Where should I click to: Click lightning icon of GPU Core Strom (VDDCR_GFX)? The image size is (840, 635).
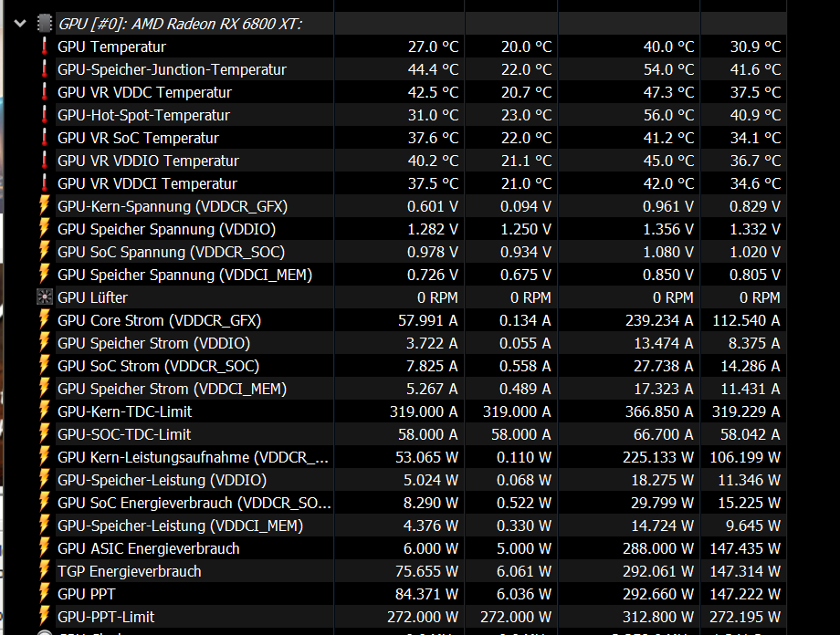45,320
